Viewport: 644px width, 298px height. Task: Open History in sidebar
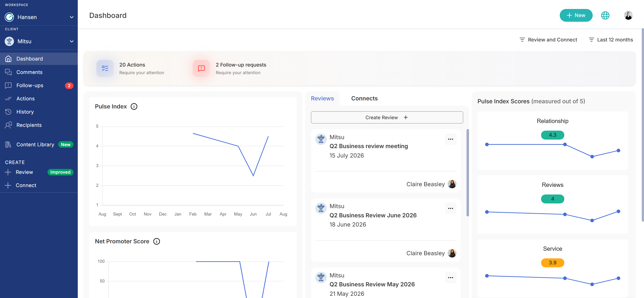coord(39,112)
